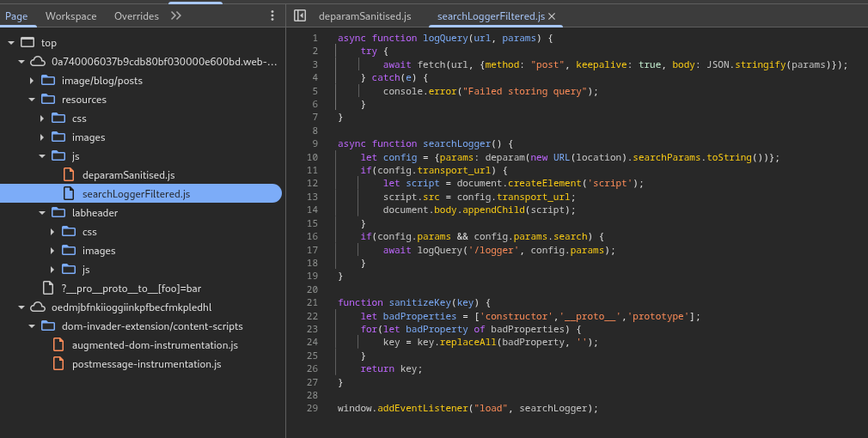This screenshot has width=868, height=438.
Task: Select searchLoggerFiltered.js in the file tree
Action: [136, 194]
